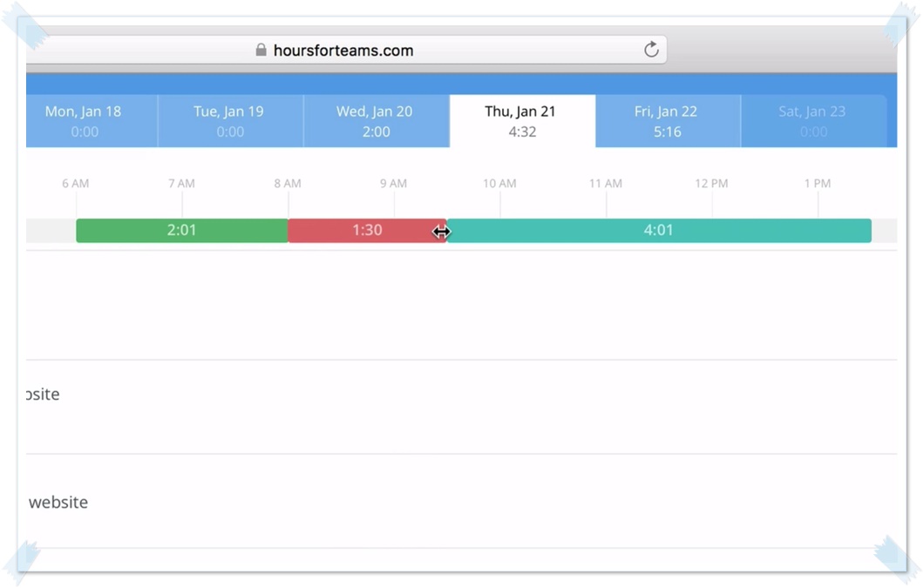Click the 8 AM timeline marker

click(x=288, y=184)
